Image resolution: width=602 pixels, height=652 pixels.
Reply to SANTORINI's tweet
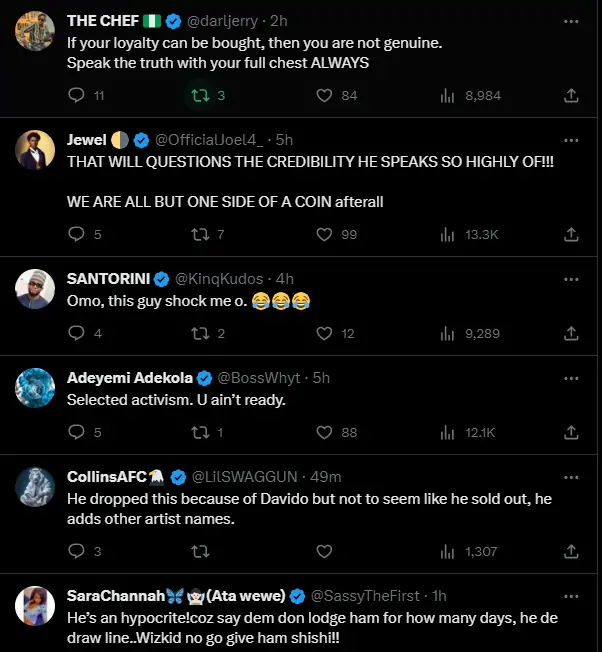pos(77,333)
